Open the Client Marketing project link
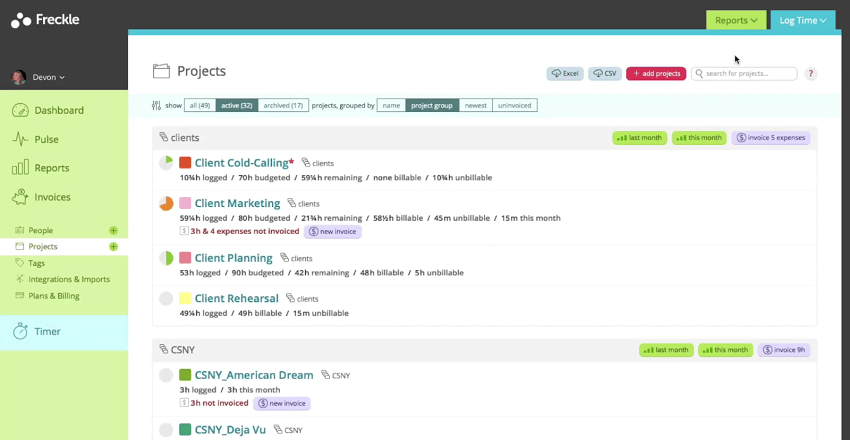Viewport: 850px width, 440px height. point(237,203)
